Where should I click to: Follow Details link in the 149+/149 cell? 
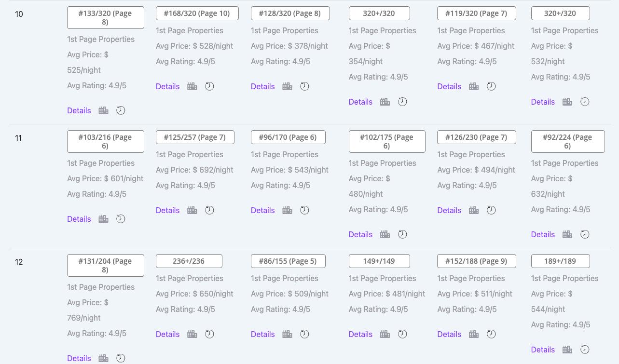coord(360,334)
